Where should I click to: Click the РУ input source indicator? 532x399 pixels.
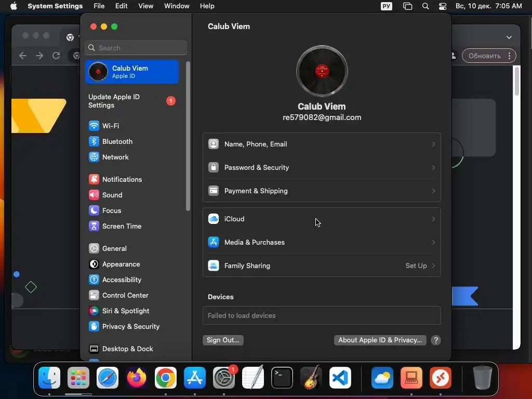387,6
